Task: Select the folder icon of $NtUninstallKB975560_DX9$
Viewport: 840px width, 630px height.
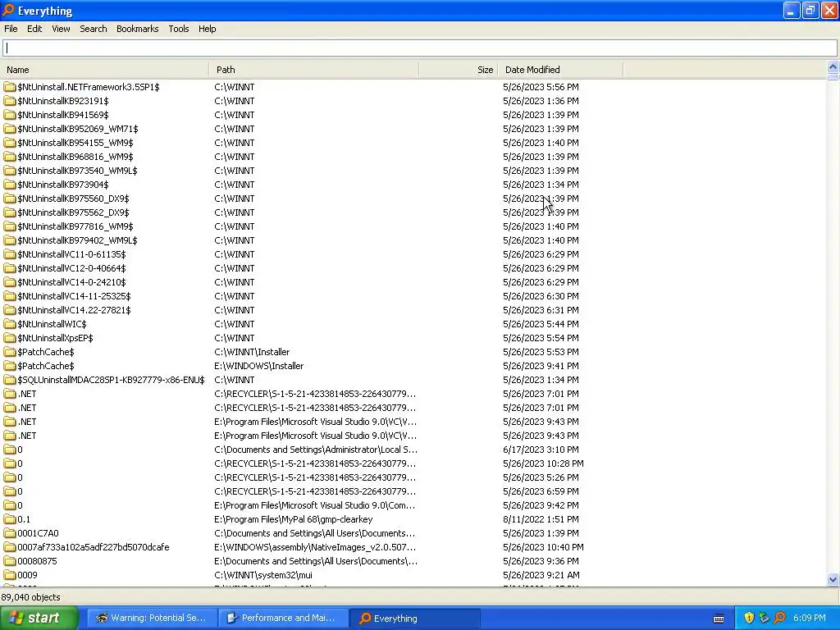Action: click(10, 199)
